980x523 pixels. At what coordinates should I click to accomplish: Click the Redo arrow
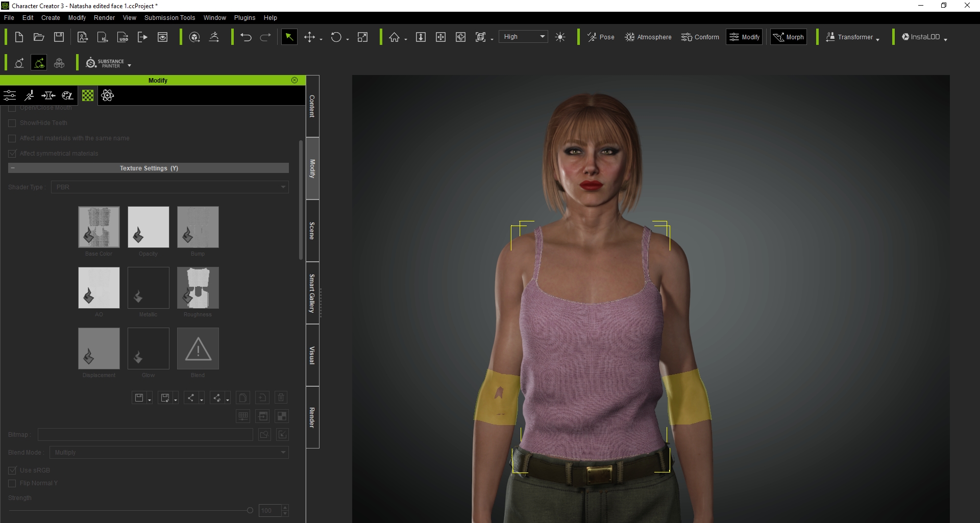[x=265, y=37]
